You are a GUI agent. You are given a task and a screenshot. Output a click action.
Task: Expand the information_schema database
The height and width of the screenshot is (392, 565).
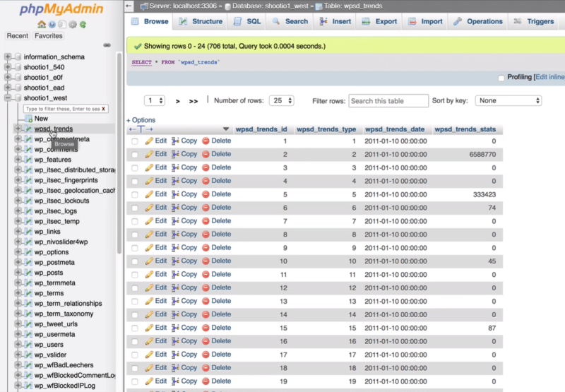click(8, 57)
